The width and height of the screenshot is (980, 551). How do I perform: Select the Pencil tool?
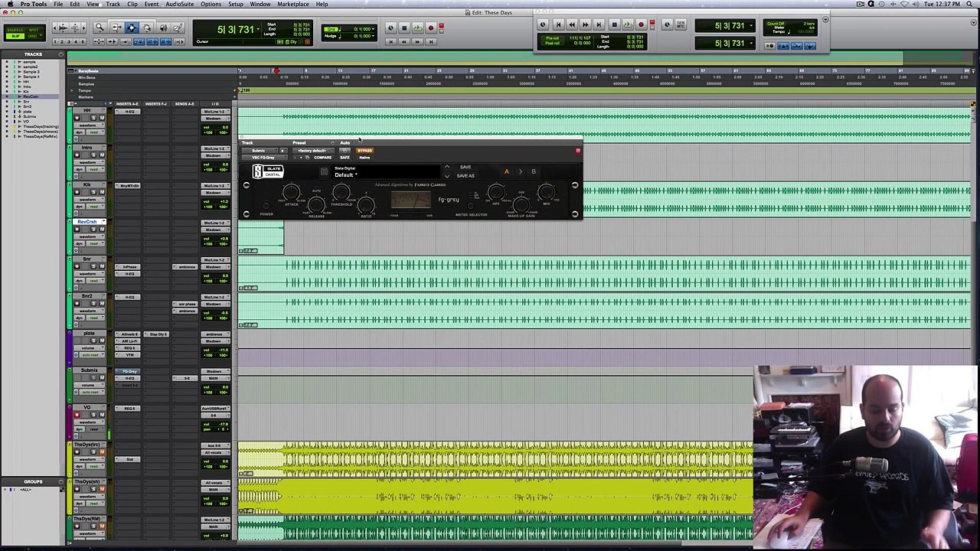tap(177, 28)
